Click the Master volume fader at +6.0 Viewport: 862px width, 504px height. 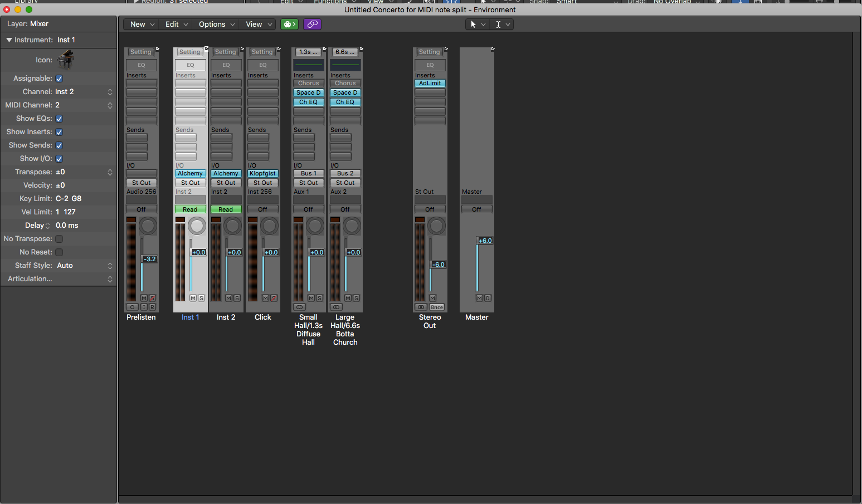(485, 241)
